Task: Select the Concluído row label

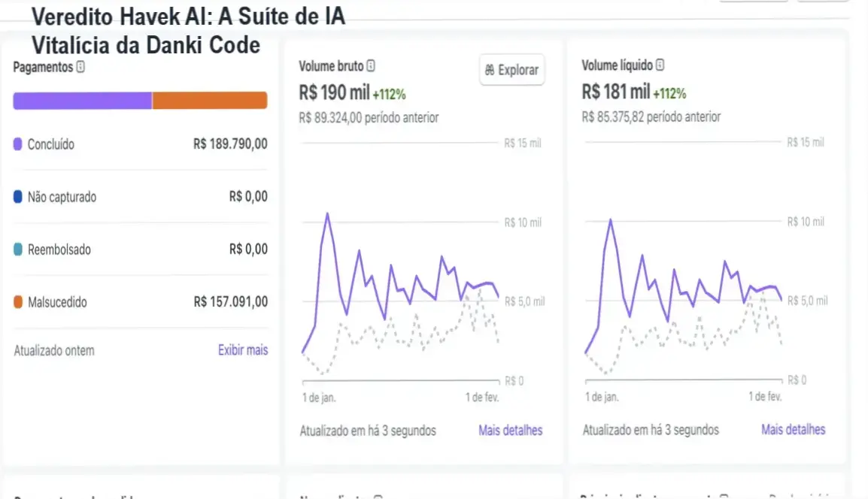Action: pyautogui.click(x=51, y=144)
